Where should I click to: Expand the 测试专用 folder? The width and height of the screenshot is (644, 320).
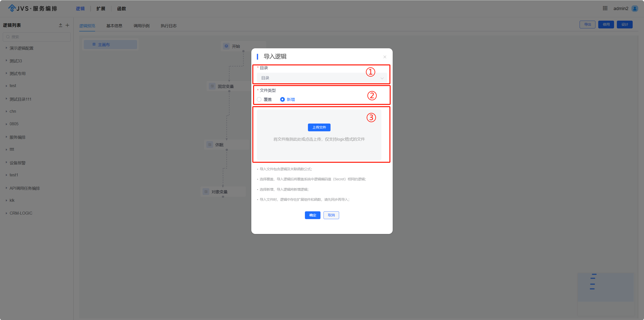[x=6, y=73]
